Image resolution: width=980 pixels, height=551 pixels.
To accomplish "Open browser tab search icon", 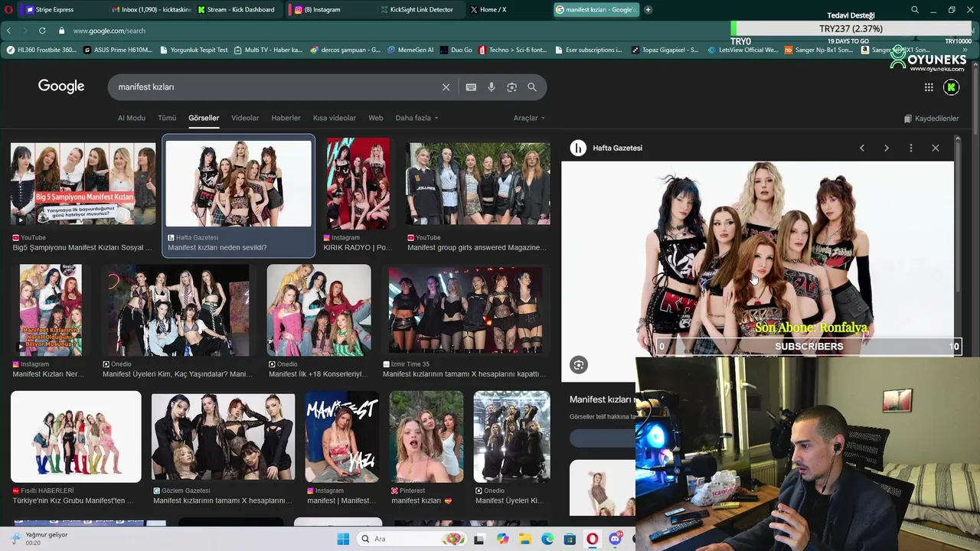I will tap(915, 10).
